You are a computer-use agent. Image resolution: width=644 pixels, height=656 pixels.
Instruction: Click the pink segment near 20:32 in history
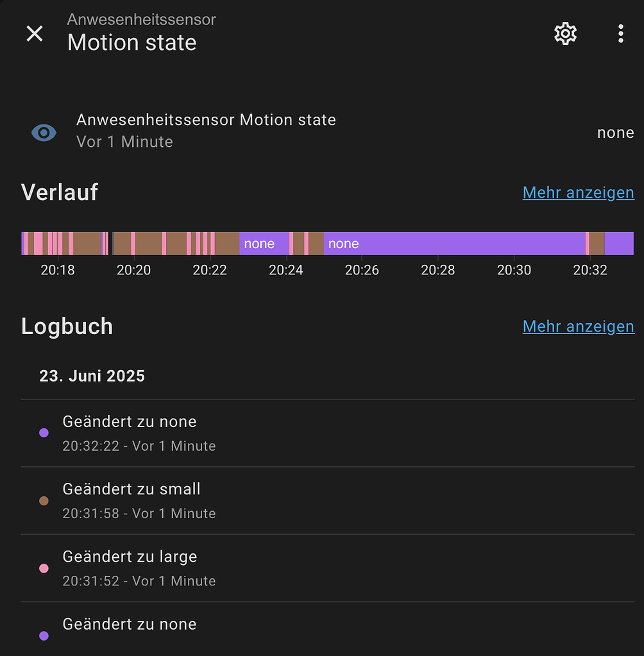(588, 243)
